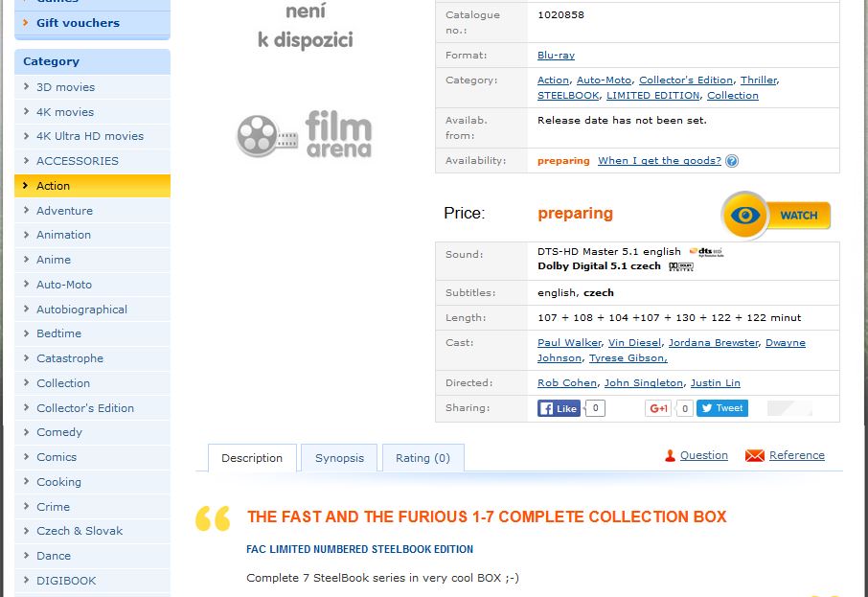The width and height of the screenshot is (868, 597).
Task: Click the Google +1 share button
Action: click(658, 408)
